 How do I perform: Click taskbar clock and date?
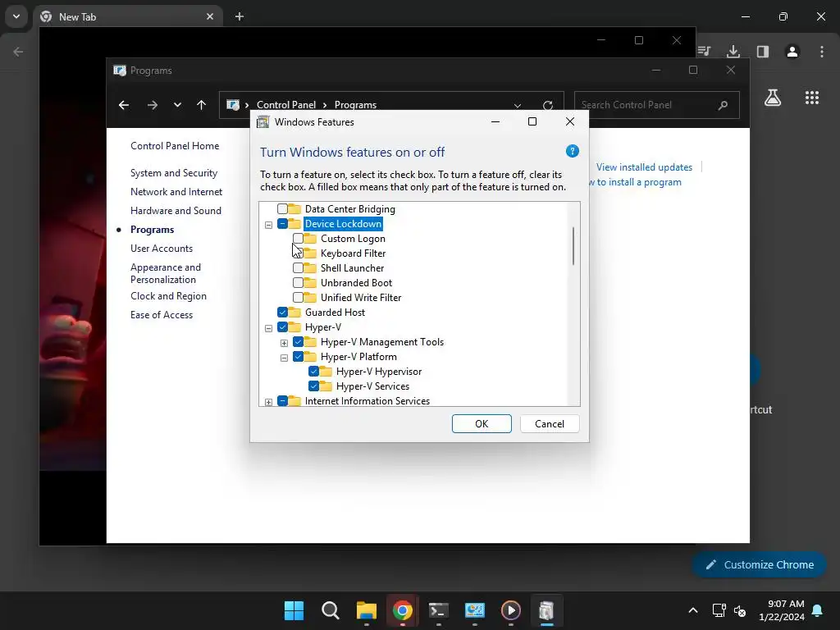(782, 610)
